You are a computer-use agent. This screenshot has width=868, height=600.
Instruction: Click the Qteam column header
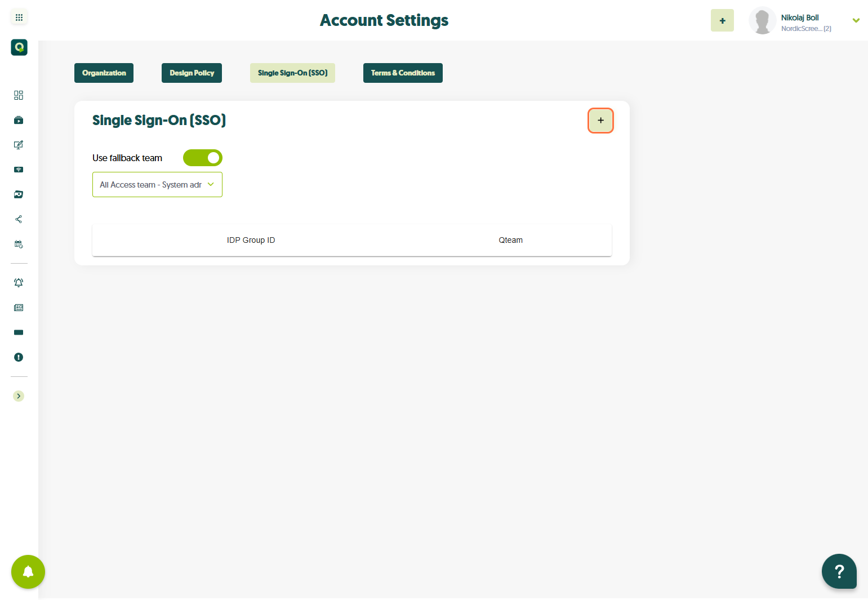point(510,240)
